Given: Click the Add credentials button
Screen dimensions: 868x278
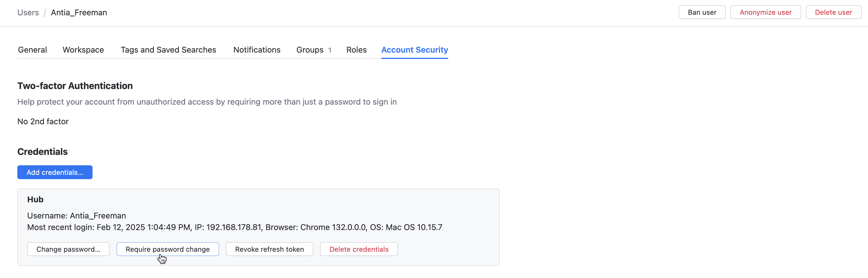Looking at the screenshot, I should 55,172.
